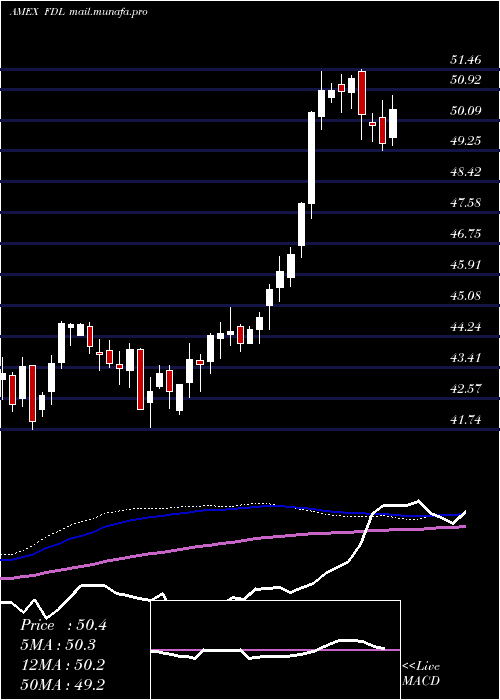500x700 pixels.
Task: Click the 41.74 price axis label
Action: [466, 420]
